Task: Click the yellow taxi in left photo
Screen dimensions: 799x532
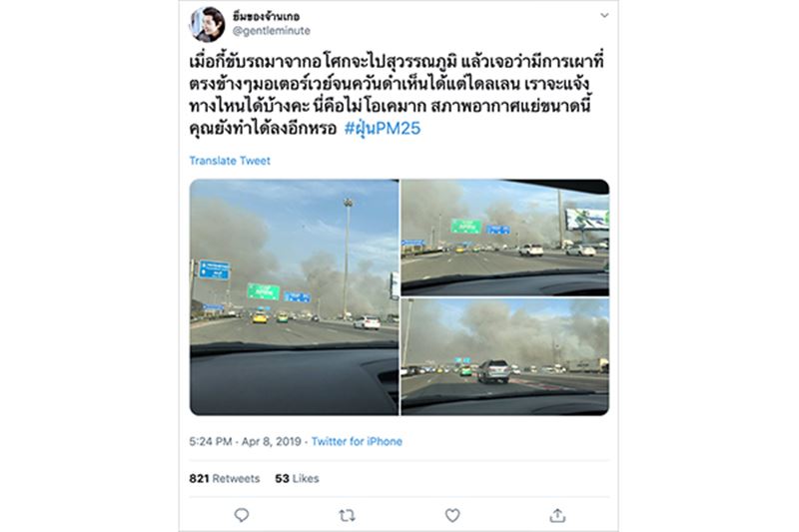Action: (x=260, y=318)
